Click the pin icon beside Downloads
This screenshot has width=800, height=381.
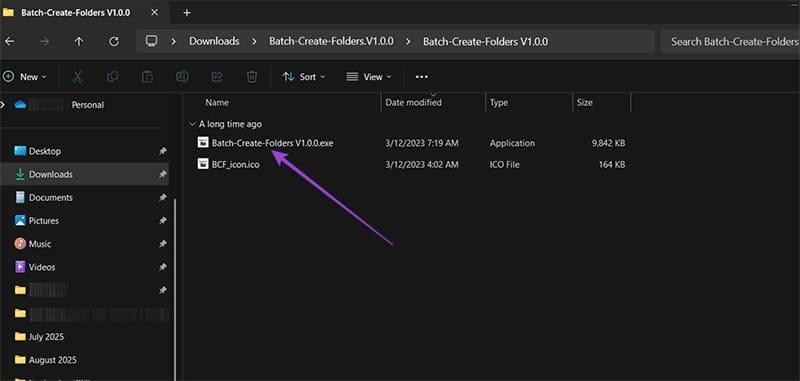tap(162, 174)
